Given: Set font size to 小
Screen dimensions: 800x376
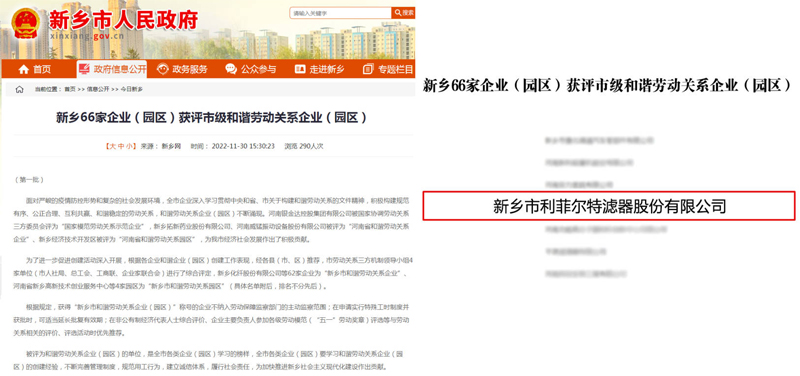Looking at the screenshot, I should click(x=130, y=146).
